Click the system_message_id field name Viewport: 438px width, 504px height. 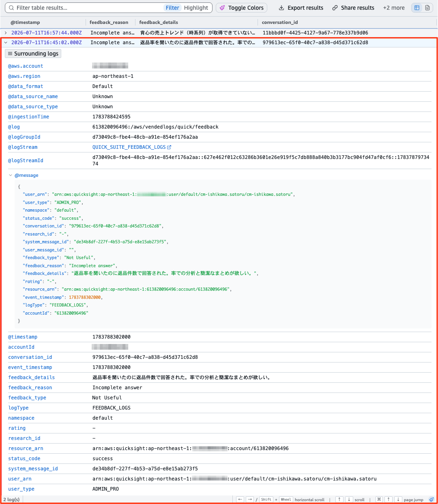click(x=33, y=469)
